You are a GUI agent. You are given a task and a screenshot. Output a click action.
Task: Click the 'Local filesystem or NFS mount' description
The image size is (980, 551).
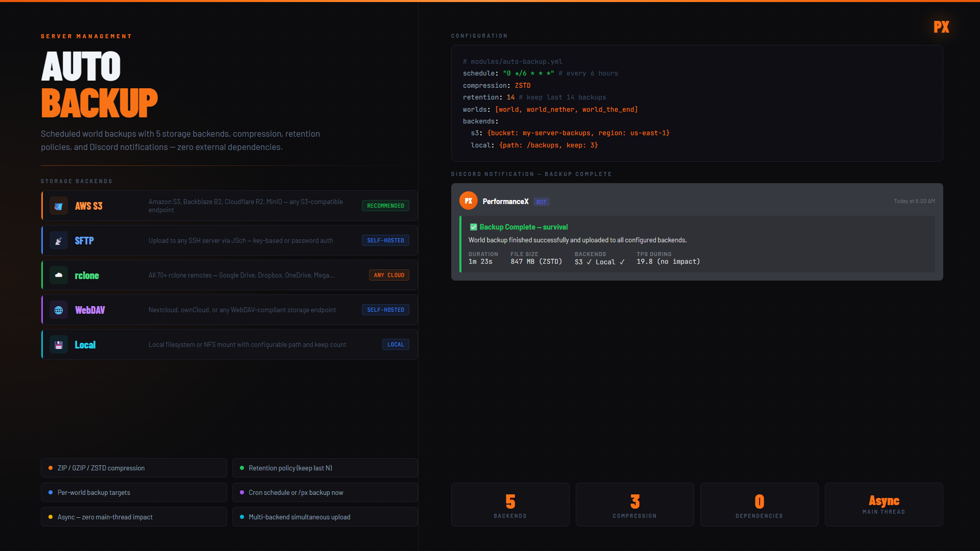coord(247,345)
